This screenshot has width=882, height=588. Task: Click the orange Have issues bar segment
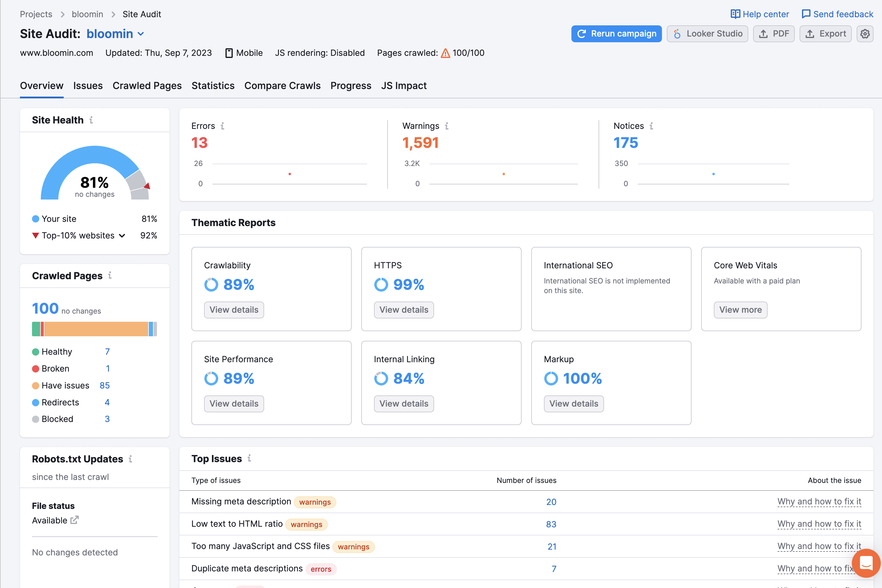(96, 329)
